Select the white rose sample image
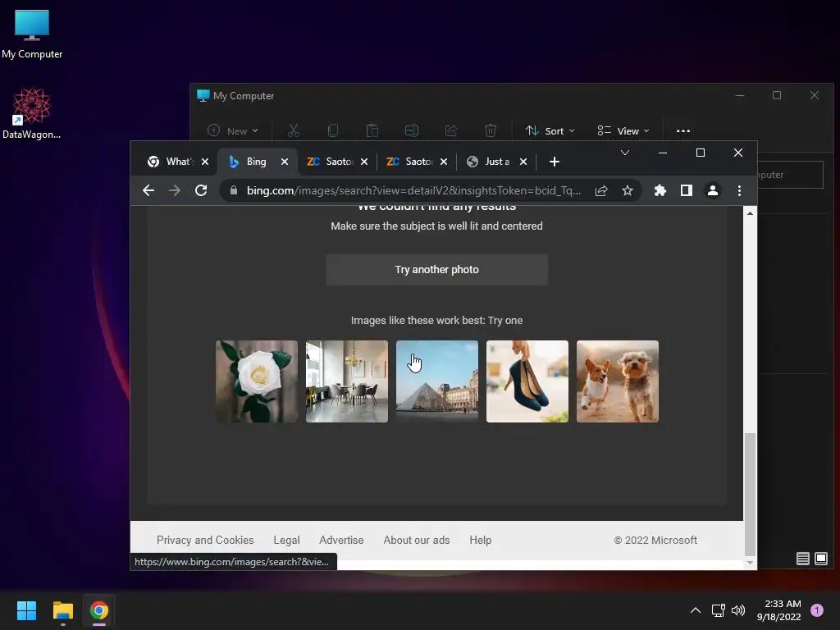840x630 pixels. (x=257, y=381)
